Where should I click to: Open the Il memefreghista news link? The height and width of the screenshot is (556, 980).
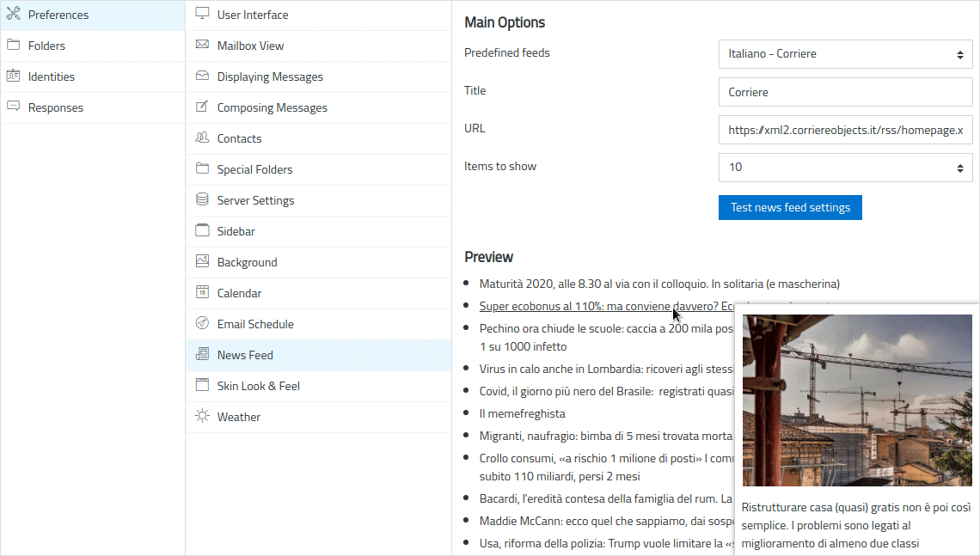coord(522,413)
